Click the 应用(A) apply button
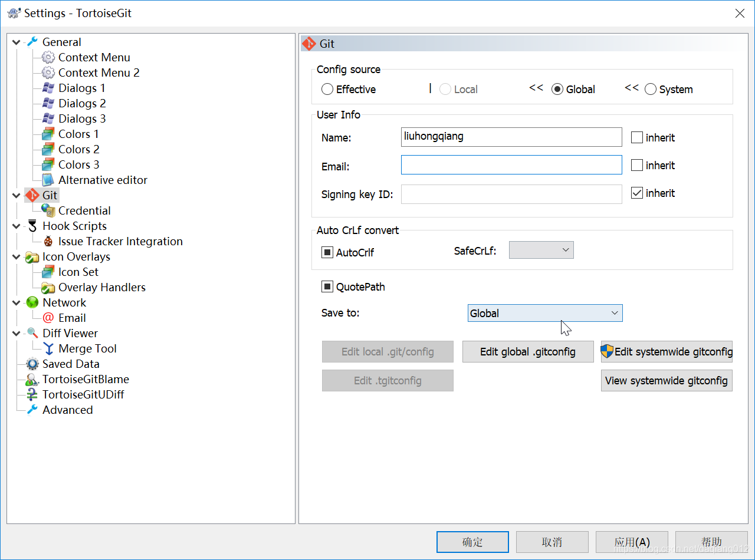 click(632, 542)
